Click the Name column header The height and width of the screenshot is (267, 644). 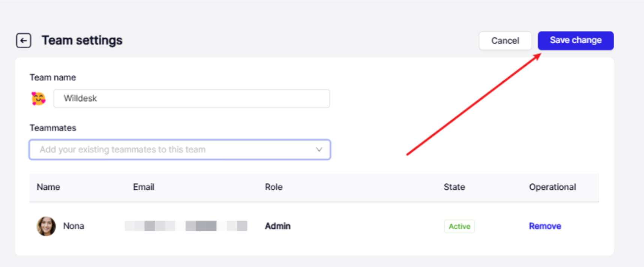click(48, 187)
